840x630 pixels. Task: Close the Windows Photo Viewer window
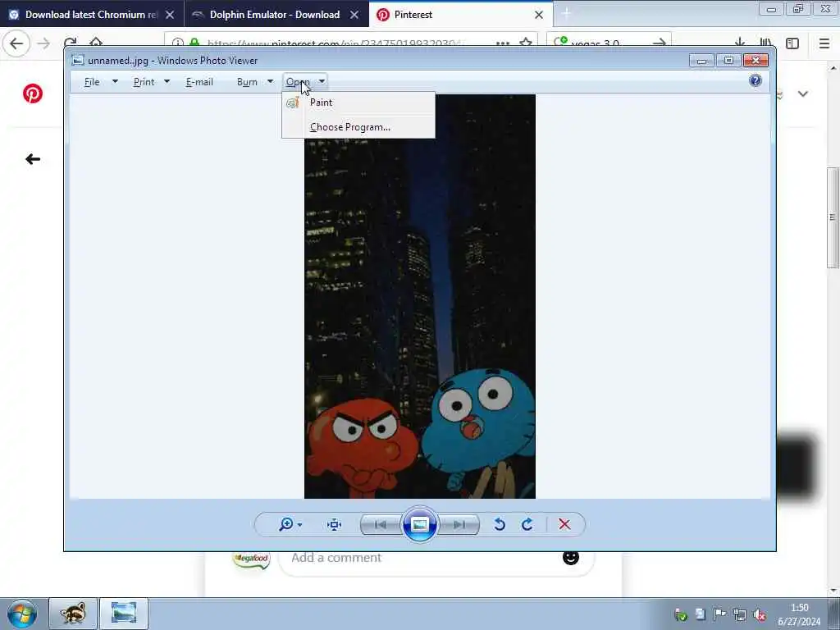[756, 61]
